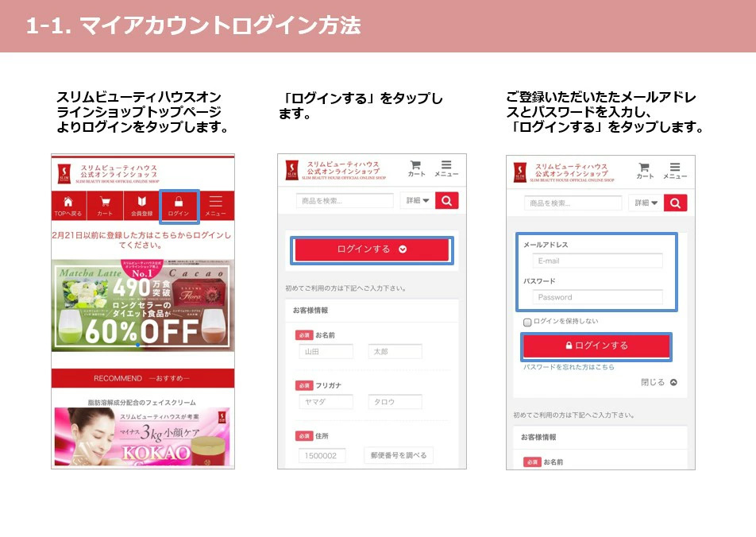Open the パスワードを忘れた方はこちら link
This screenshot has height=537, width=756.
[569, 367]
